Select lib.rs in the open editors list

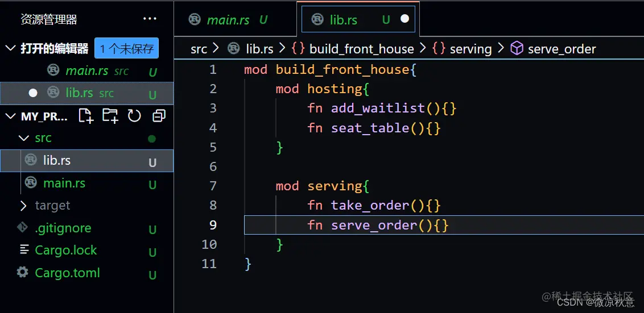[x=86, y=93]
